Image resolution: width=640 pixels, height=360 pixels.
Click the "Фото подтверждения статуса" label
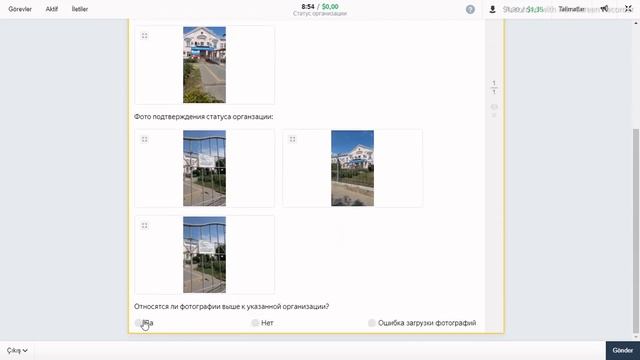click(x=204, y=117)
